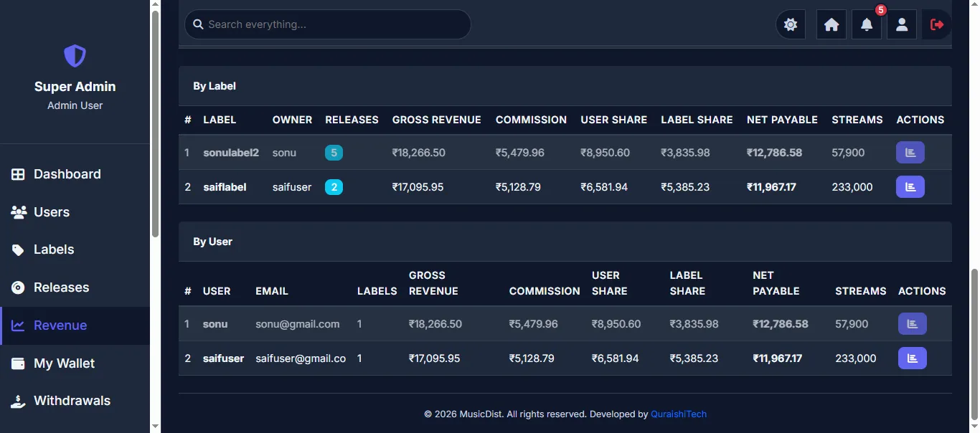
Task: Open the user profile icon
Action: (x=902, y=24)
